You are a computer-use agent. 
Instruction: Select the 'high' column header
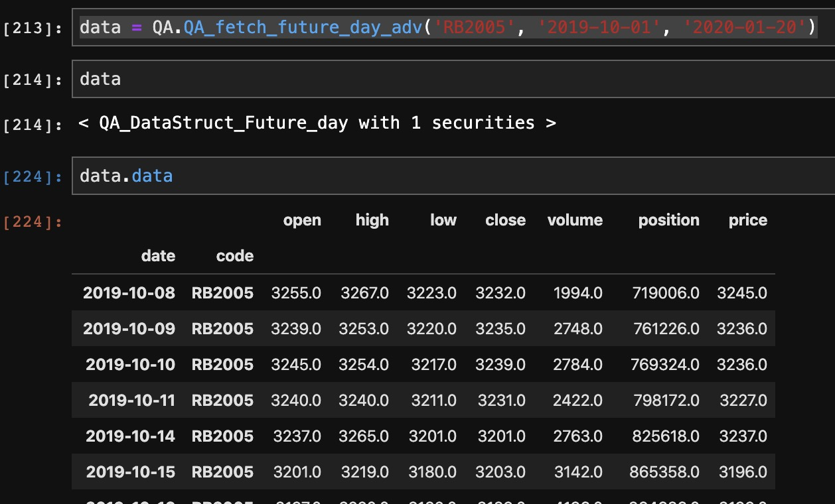372,220
